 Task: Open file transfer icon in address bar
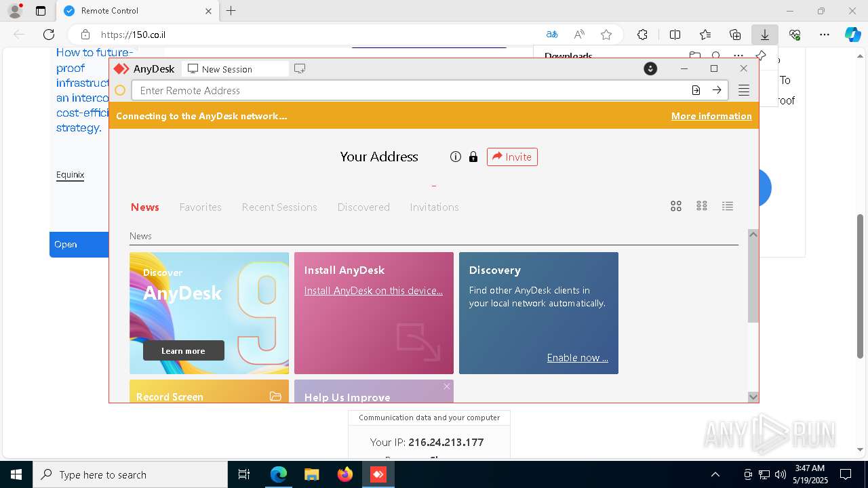tap(696, 90)
